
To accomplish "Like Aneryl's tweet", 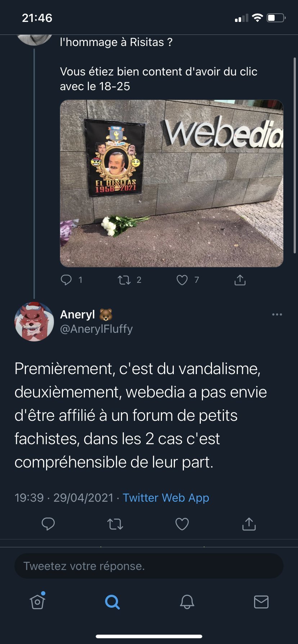I will pyautogui.click(x=182, y=524).
